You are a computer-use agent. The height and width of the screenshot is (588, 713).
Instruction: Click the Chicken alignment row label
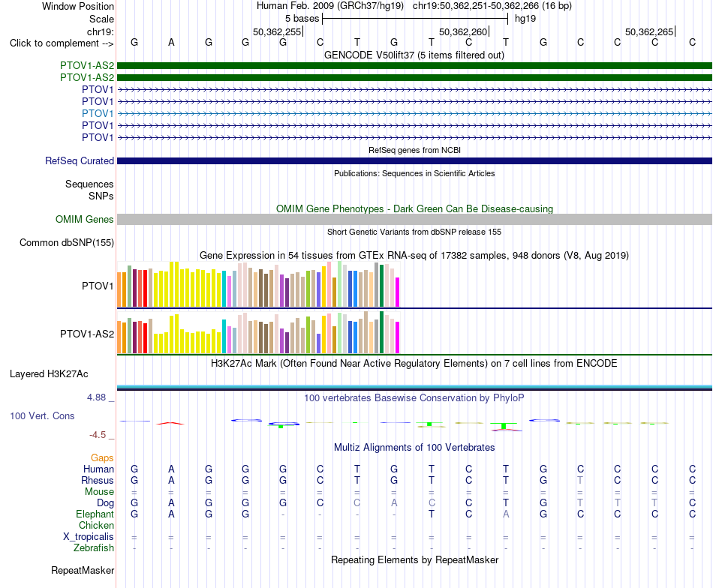[96, 525]
